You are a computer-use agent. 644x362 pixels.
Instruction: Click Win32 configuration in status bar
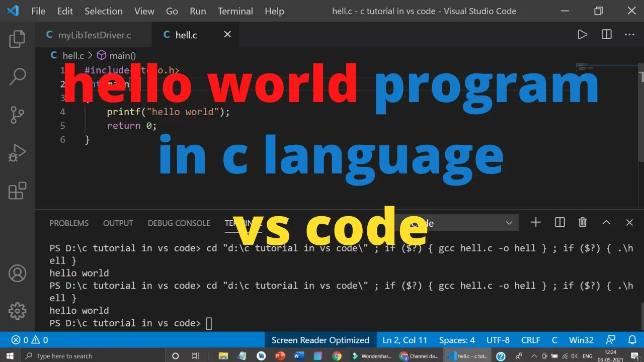click(x=581, y=340)
